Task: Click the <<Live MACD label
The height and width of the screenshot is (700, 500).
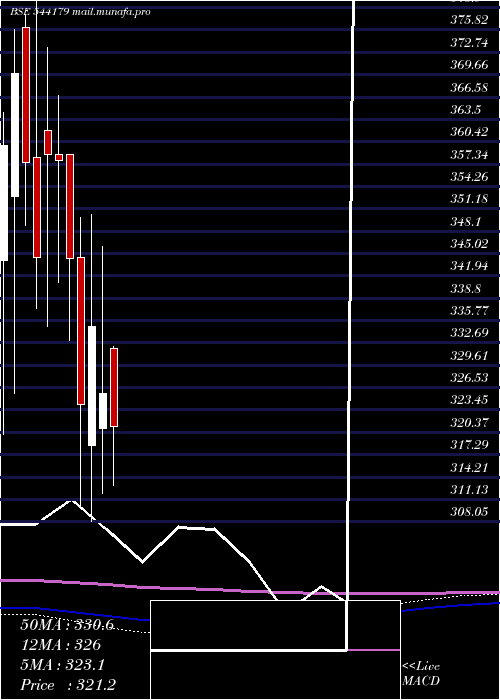Action: tap(421, 674)
